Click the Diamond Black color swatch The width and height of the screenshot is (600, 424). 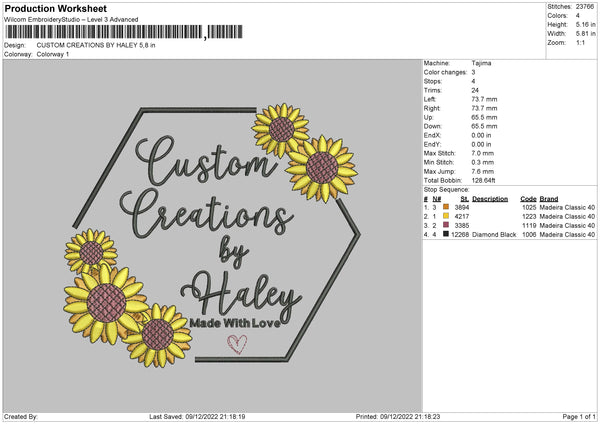(446, 234)
